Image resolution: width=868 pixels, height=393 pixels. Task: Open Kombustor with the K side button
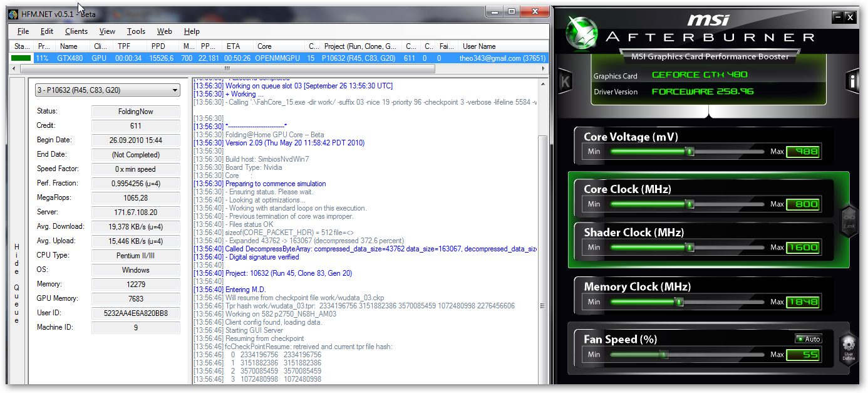tap(565, 81)
